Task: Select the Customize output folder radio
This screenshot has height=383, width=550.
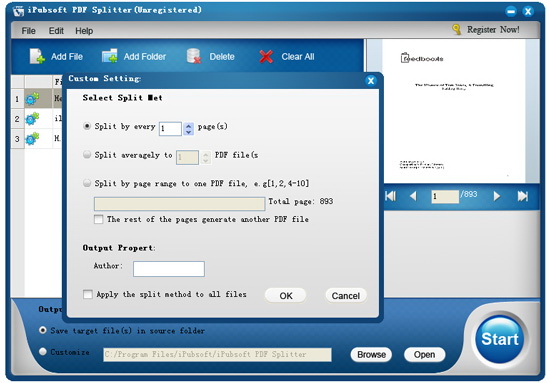Action: tap(43, 351)
